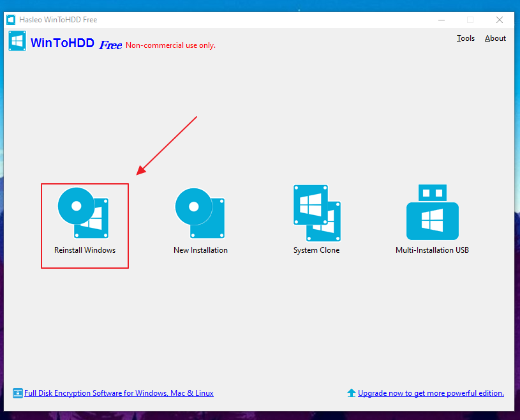Viewport: 520px width, 420px height.
Task: Minimize the WinToHDD window
Action: [442, 20]
